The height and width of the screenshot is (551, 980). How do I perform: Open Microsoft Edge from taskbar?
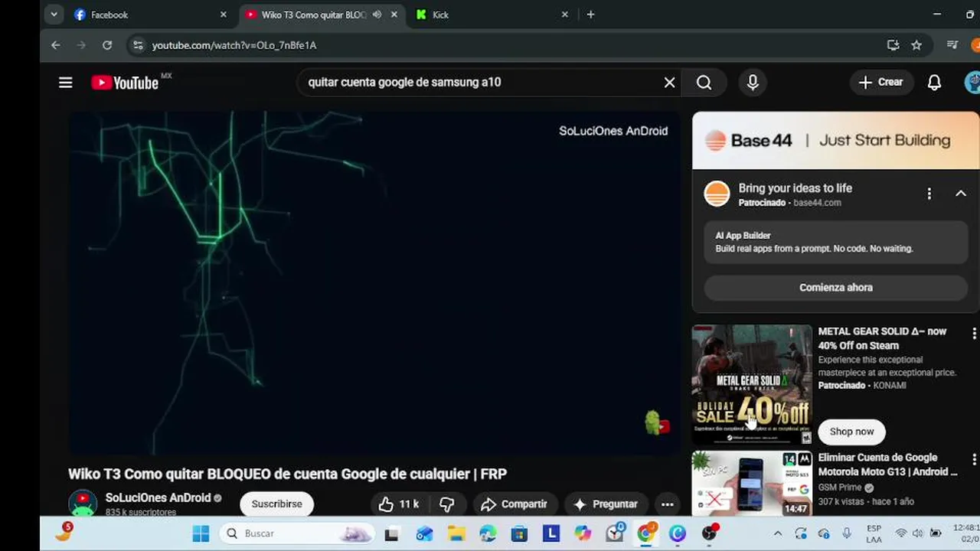point(488,533)
